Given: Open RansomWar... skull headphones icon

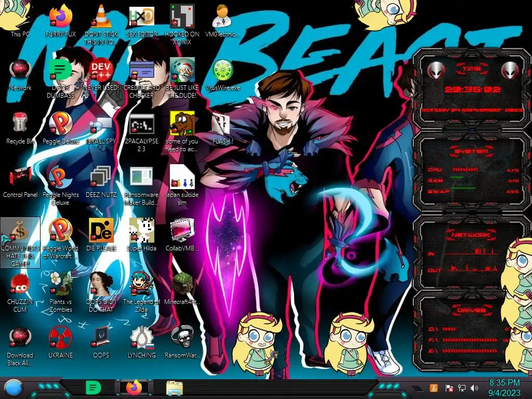Looking at the screenshot, I should (x=182, y=338).
